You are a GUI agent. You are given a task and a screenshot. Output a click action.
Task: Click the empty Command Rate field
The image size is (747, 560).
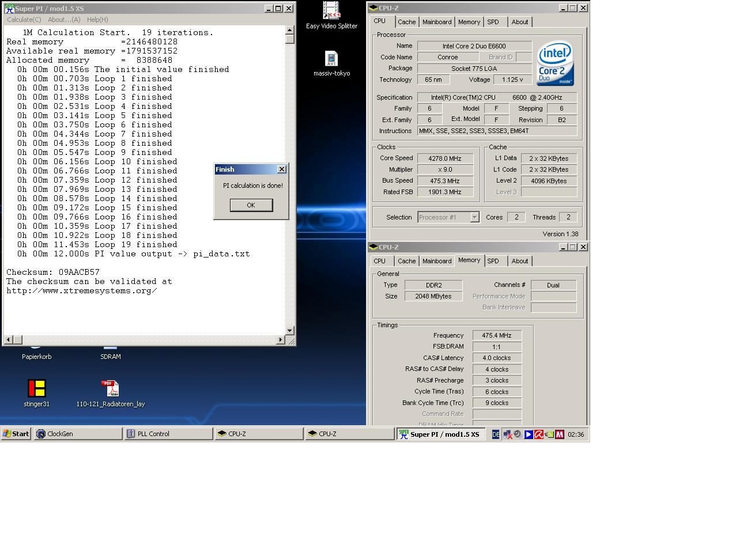tap(497, 414)
